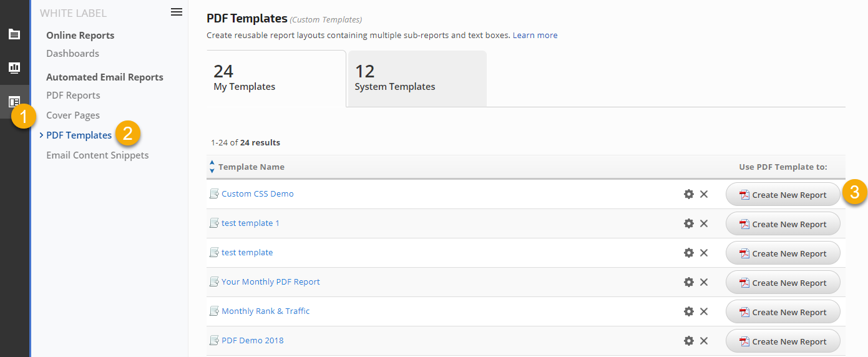Delete test template using its X icon
Screen dimensions: 868x357
[704, 253]
